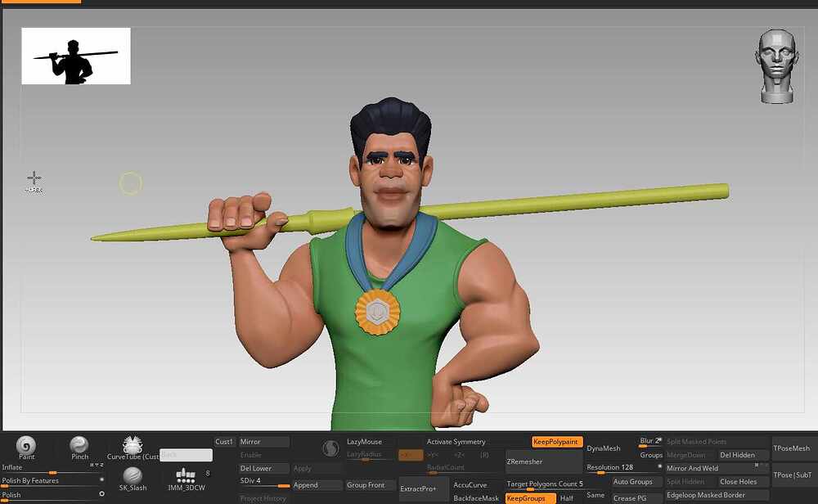Open the silhouette preview thumbnail
The image size is (818, 504).
coord(76,56)
